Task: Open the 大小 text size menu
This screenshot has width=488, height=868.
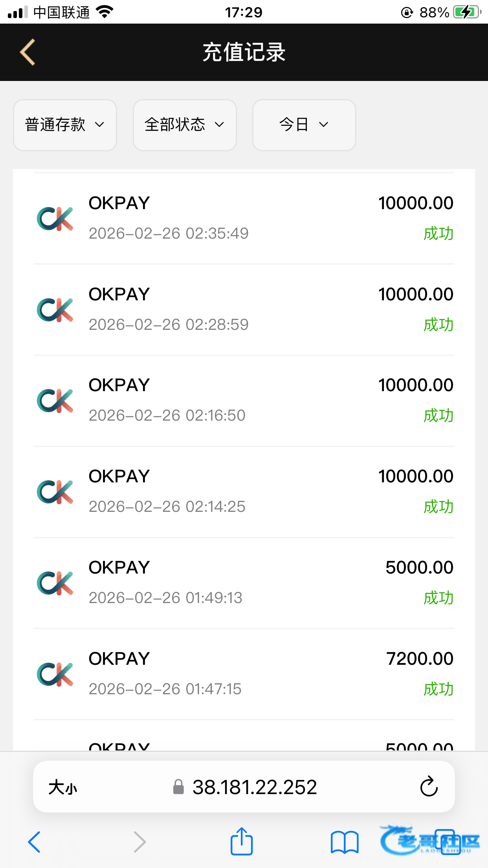Action: coord(63,787)
